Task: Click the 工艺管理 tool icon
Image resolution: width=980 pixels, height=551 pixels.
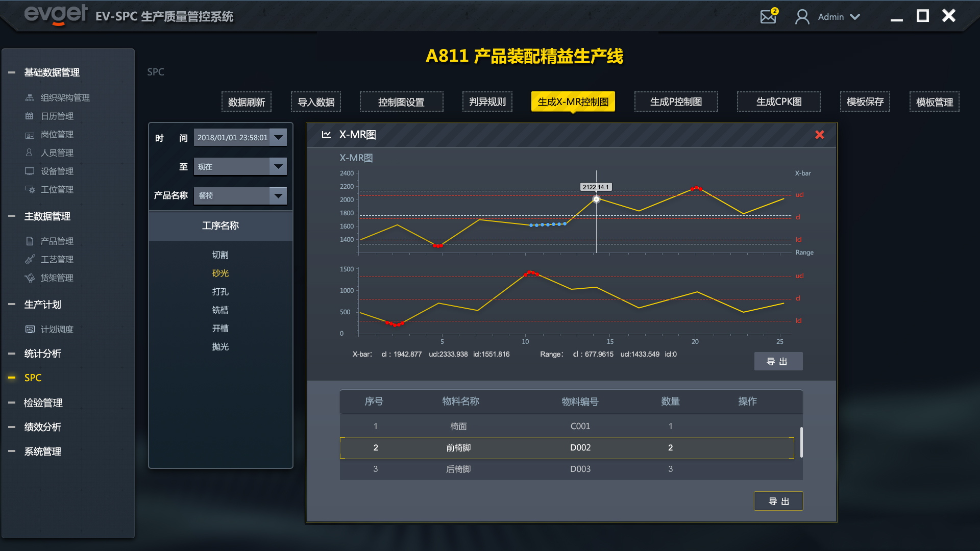Action: (30, 259)
